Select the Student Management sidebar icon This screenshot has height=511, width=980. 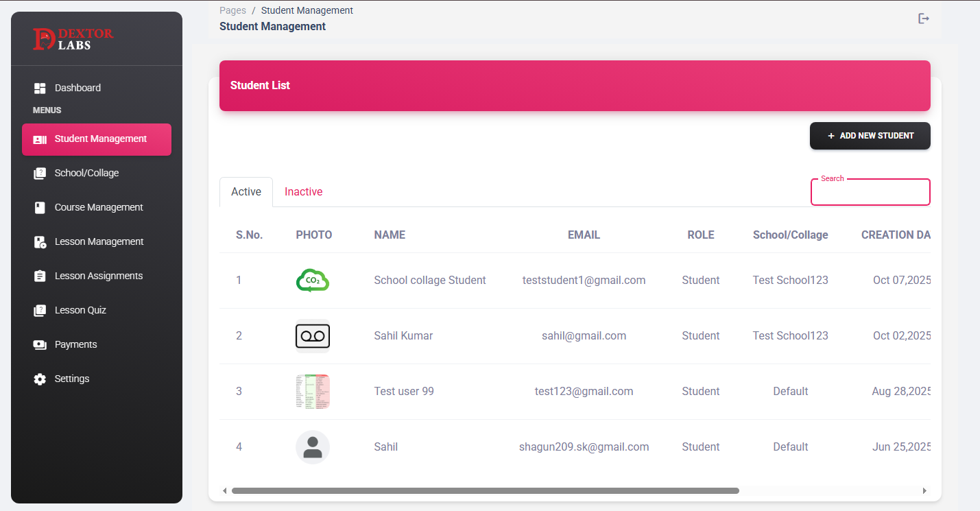(x=40, y=139)
